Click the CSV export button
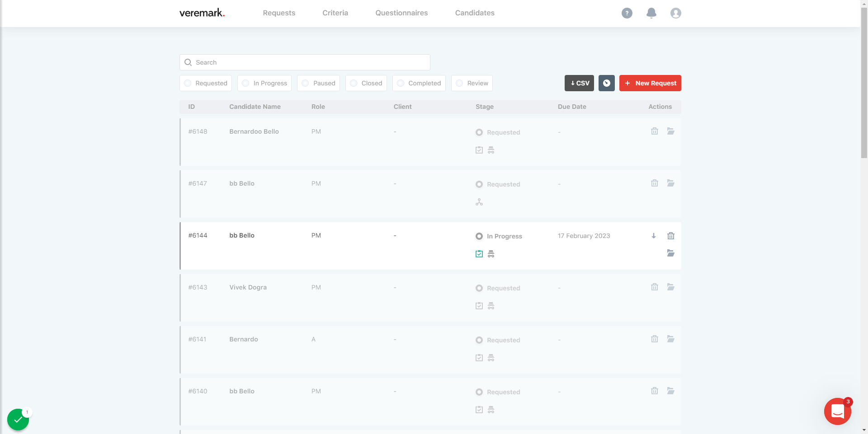Viewport: 868px width, 434px height. [x=579, y=83]
